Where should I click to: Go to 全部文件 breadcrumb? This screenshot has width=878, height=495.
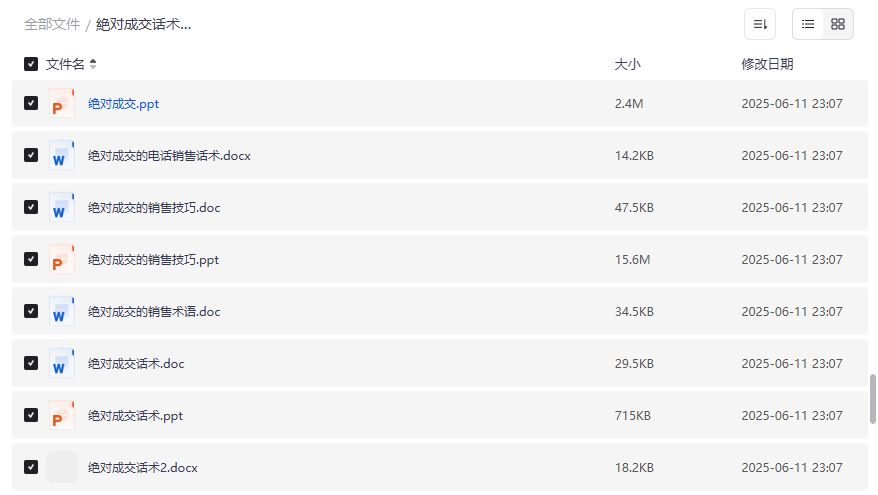click(x=52, y=24)
